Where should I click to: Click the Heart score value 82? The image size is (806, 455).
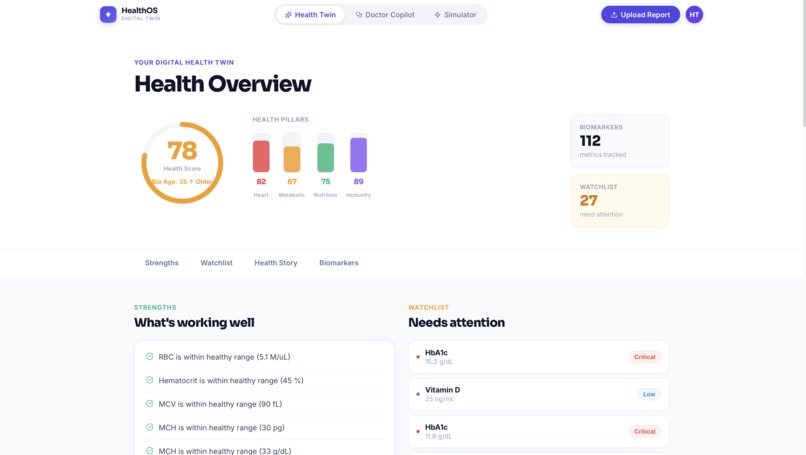pyautogui.click(x=261, y=181)
